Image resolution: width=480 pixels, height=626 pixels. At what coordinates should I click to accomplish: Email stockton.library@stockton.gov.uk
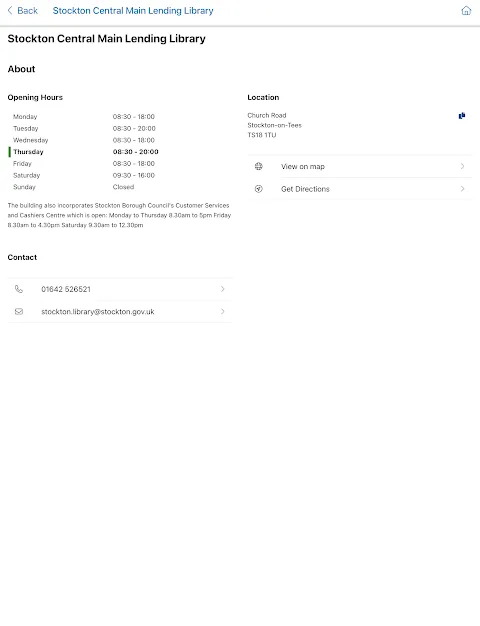[x=120, y=311]
